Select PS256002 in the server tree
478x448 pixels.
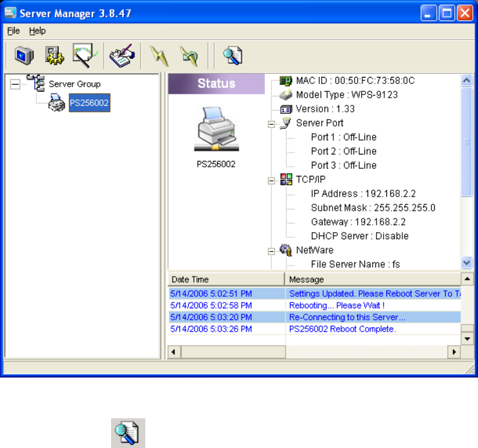[x=90, y=104]
